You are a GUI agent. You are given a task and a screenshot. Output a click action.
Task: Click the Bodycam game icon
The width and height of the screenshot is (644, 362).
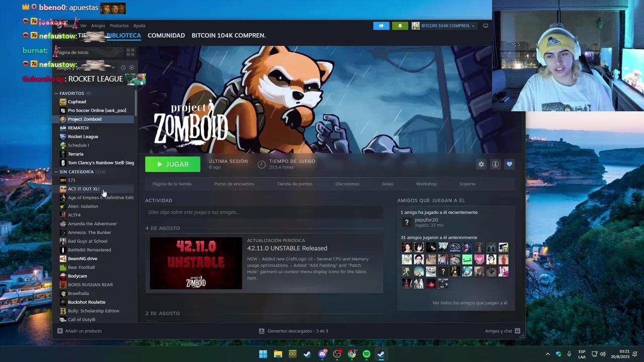click(x=63, y=276)
